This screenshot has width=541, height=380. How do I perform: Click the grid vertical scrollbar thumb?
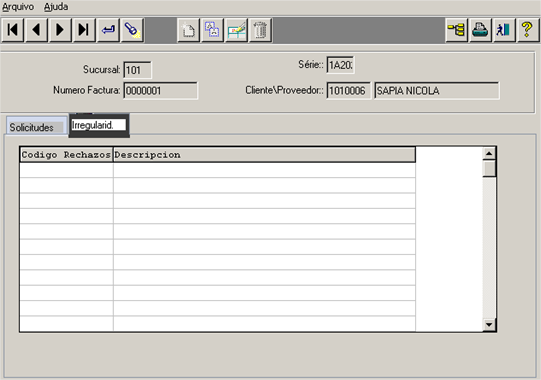click(x=489, y=169)
